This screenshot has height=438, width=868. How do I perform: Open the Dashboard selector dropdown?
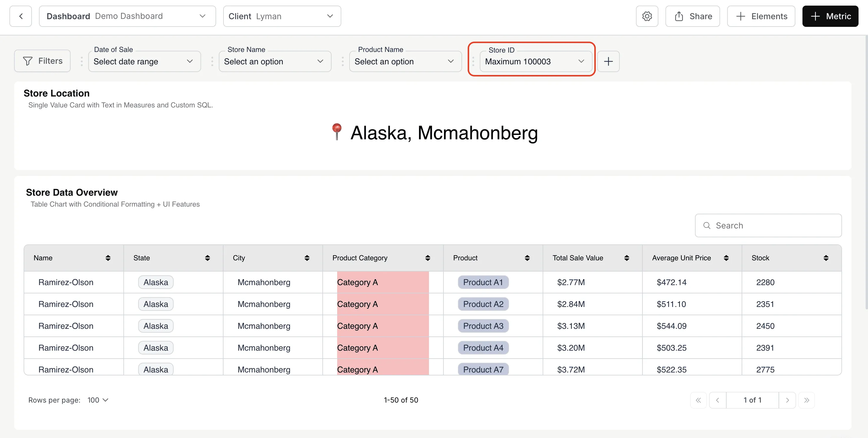127,16
